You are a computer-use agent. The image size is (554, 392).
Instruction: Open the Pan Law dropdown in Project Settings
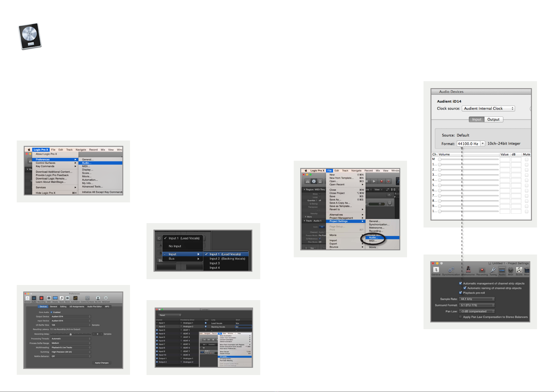pyautogui.click(x=477, y=311)
